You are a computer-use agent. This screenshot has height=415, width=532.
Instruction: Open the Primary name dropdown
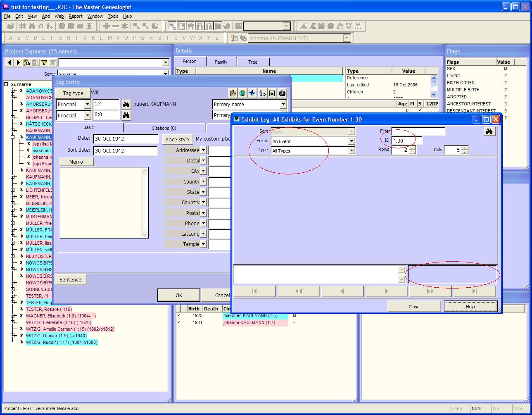pyautogui.click(x=283, y=105)
